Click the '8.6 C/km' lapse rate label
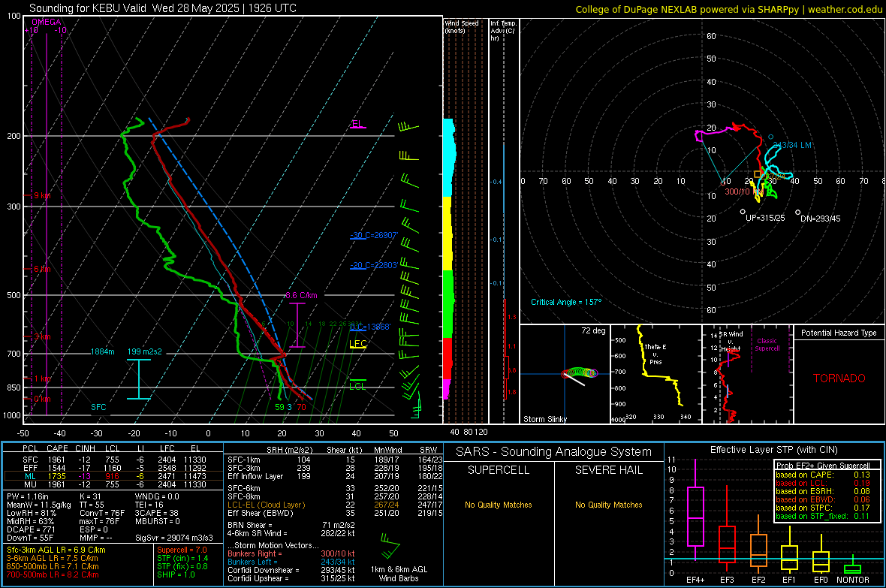886x588 pixels. click(301, 295)
